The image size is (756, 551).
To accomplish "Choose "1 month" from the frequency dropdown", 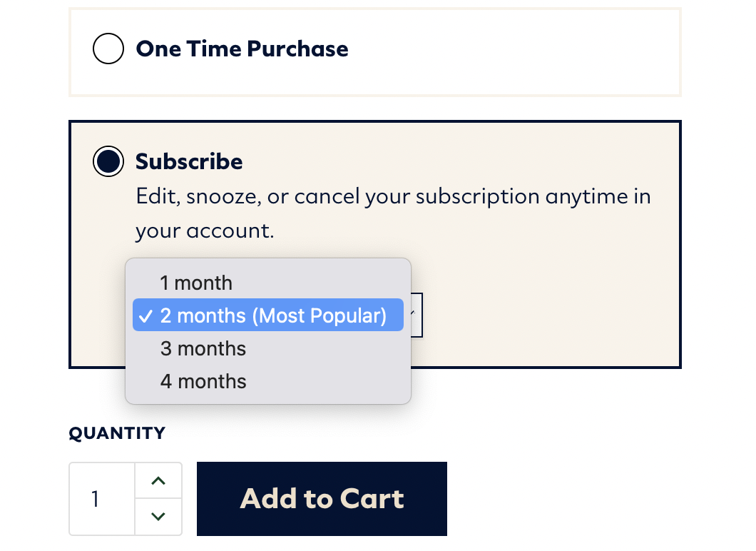I will pos(197,283).
